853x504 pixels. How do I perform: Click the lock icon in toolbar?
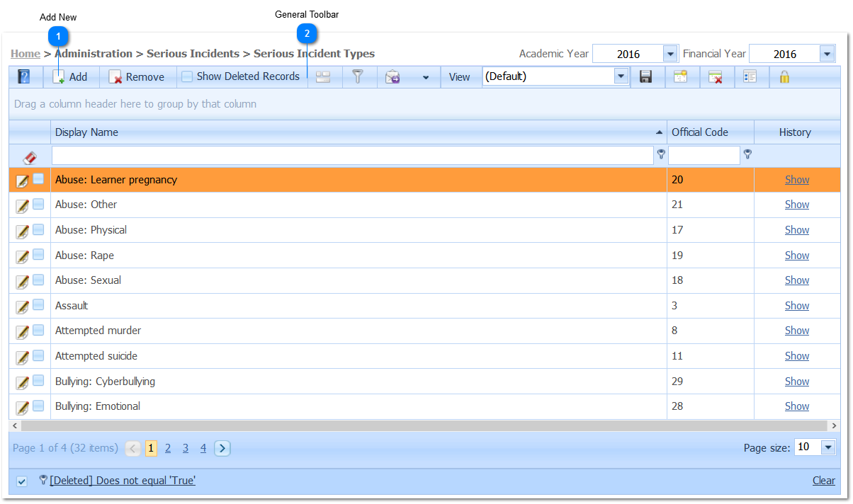point(784,77)
